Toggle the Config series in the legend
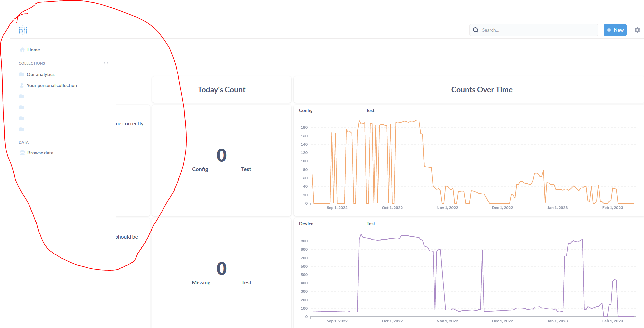The width and height of the screenshot is (644, 328). (x=306, y=110)
